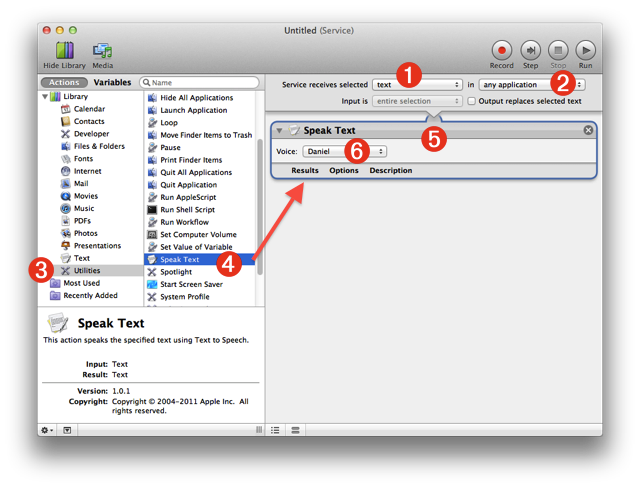Open the Recently Added smart folder
The image size is (640, 488).
(x=90, y=295)
